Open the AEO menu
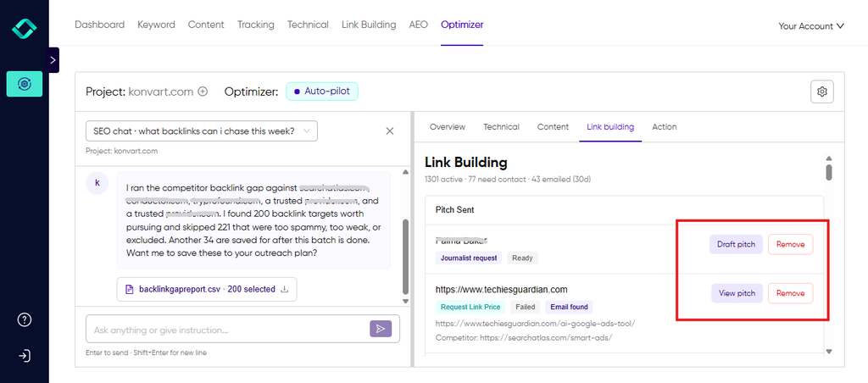 coord(419,25)
